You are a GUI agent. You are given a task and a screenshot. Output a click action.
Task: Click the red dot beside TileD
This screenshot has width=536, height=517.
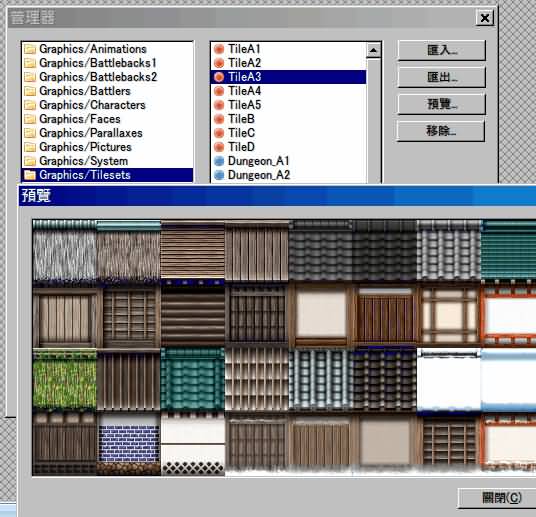pos(219,147)
